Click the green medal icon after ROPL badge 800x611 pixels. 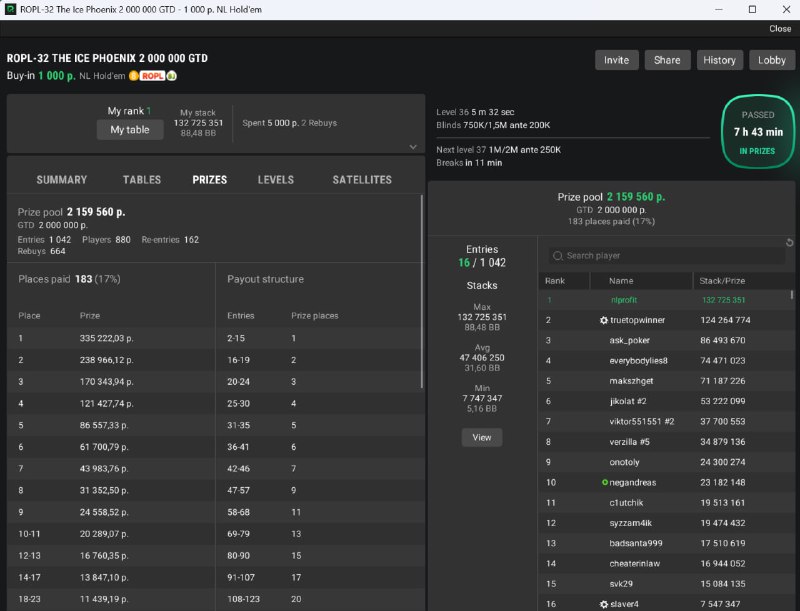point(172,76)
